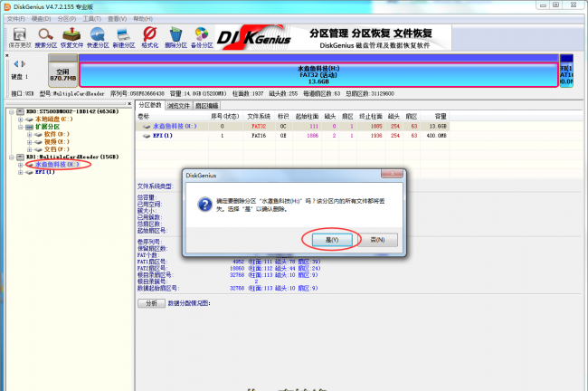The image size is (588, 391).
Task: Select 水滴鱼科技 (H:) in disk tree
Action: (x=57, y=165)
